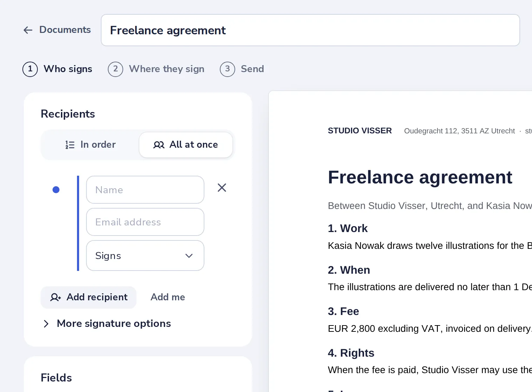532x392 pixels.
Task: Go back to Documents
Action: [x=57, y=30]
